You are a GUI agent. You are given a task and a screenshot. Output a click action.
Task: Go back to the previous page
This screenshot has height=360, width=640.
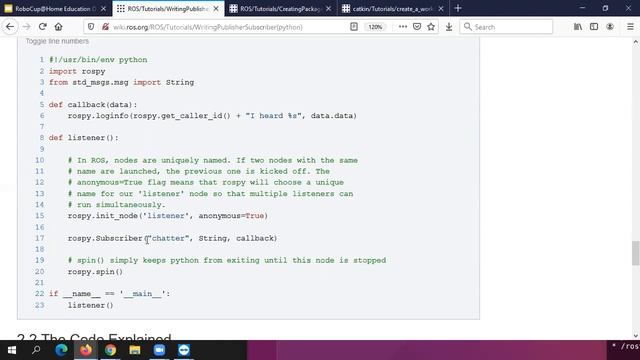click(10, 27)
